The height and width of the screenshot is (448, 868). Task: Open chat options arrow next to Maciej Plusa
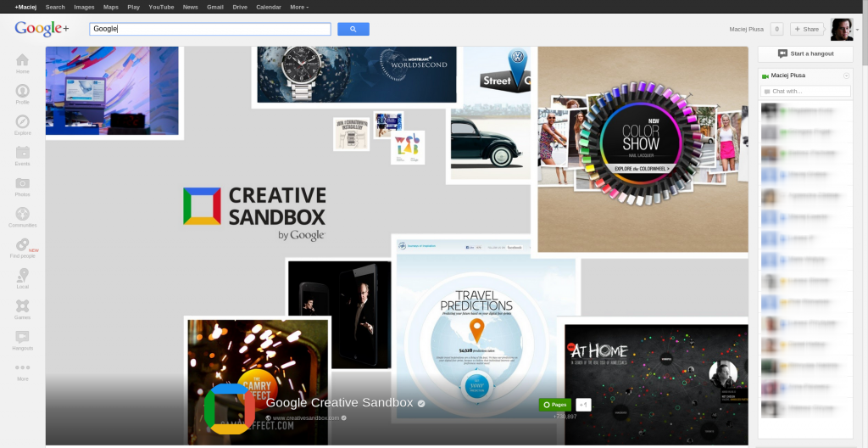click(x=846, y=76)
